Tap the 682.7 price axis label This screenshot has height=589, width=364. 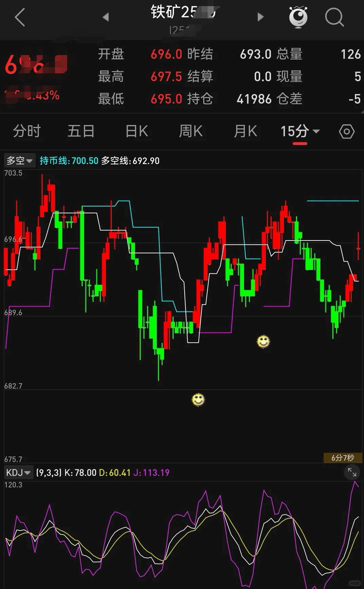13,386
